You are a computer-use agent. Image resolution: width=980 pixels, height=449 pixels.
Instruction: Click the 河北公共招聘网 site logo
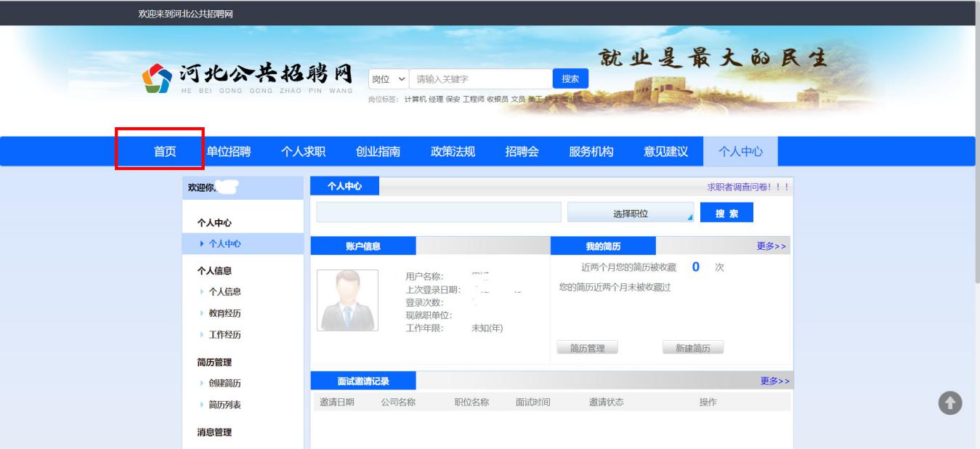(247, 79)
